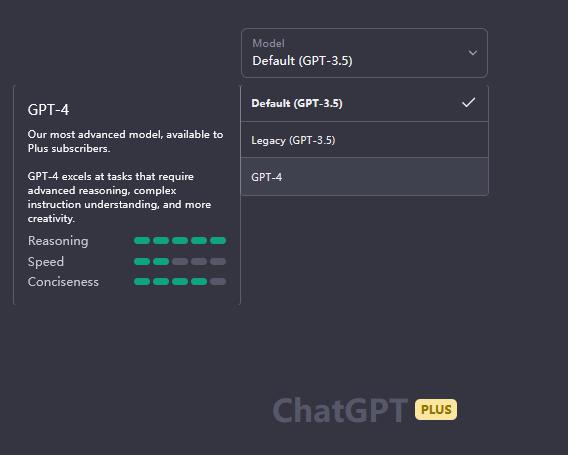
Task: Click the last green Reasoning rating pill
Action: (218, 241)
